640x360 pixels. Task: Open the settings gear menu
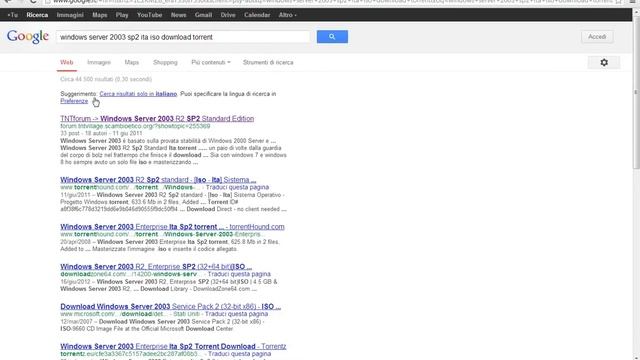[604, 62]
